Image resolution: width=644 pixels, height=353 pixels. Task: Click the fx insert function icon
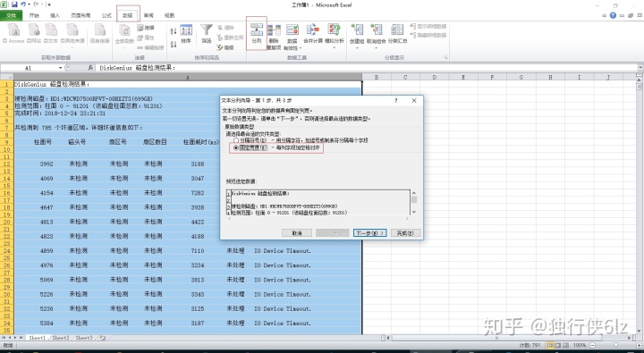[x=90, y=68]
